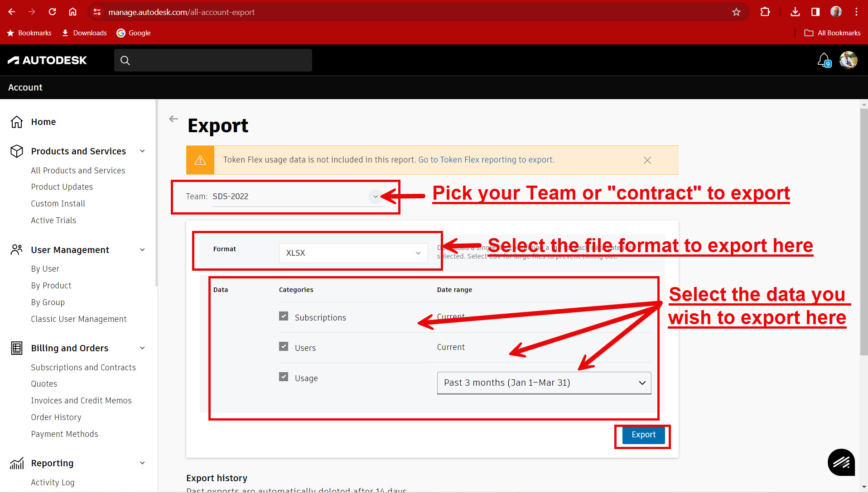Open Classic User Management link
The image size is (868, 493).
(x=79, y=319)
